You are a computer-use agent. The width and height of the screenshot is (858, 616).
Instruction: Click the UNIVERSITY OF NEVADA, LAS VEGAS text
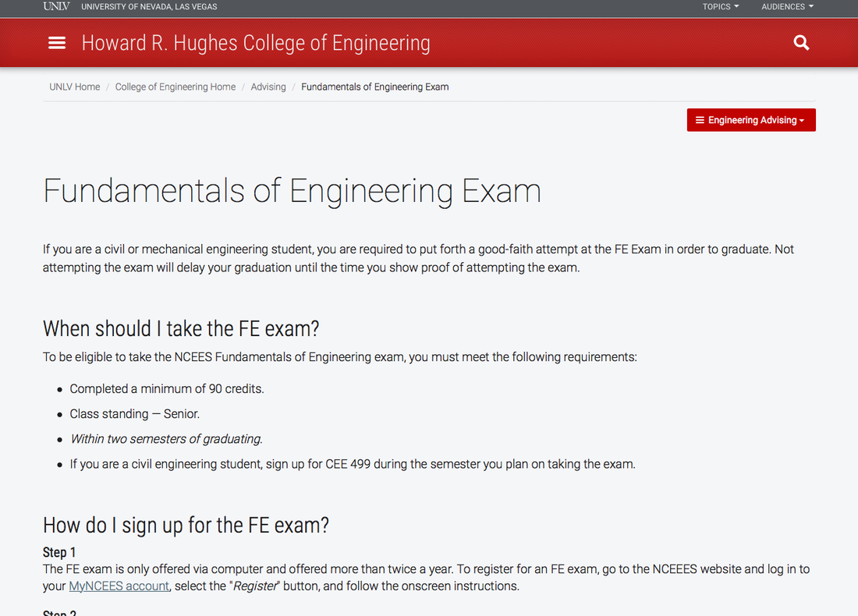pos(148,6)
